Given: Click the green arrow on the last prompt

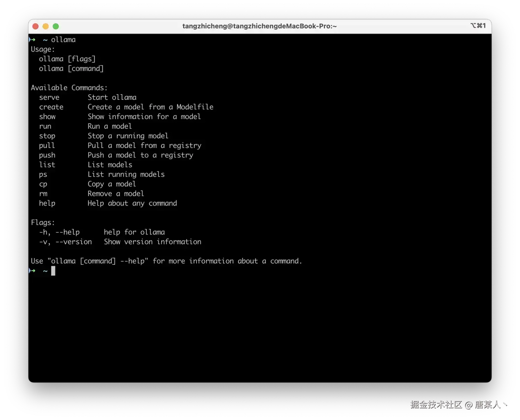Looking at the screenshot, I should (33, 271).
